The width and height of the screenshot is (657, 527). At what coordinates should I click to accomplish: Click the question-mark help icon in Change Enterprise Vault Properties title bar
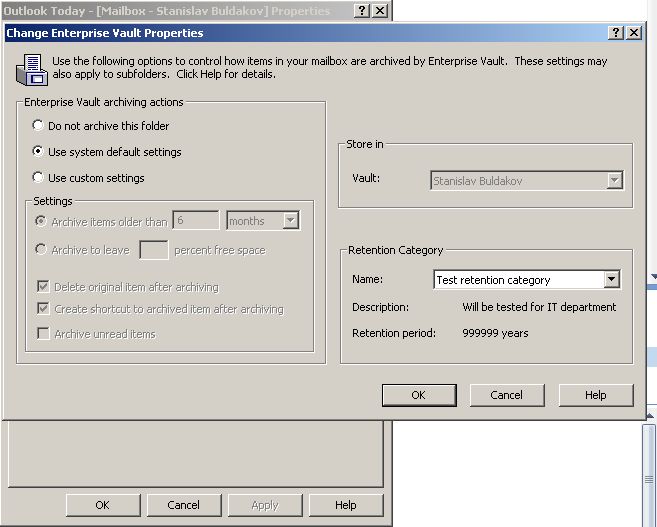615,33
